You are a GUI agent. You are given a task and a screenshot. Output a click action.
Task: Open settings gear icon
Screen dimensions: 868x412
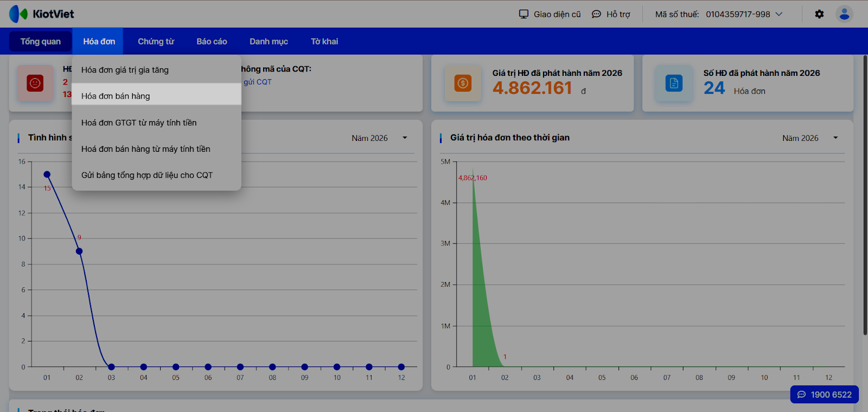819,14
